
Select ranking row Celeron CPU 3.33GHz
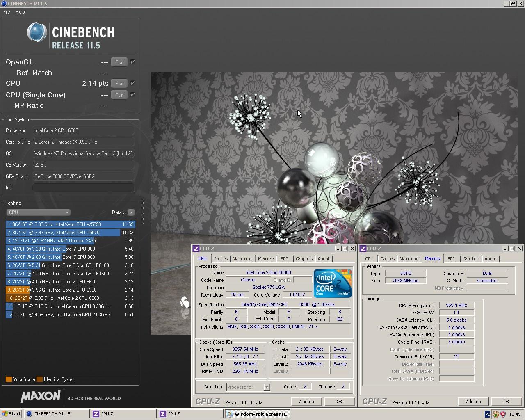click(70, 306)
